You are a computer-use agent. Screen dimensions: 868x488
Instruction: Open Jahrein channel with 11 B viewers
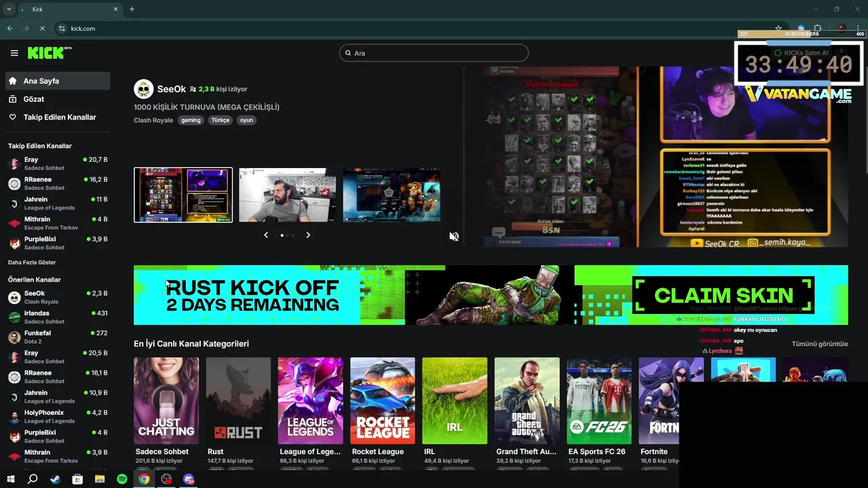[x=58, y=203]
